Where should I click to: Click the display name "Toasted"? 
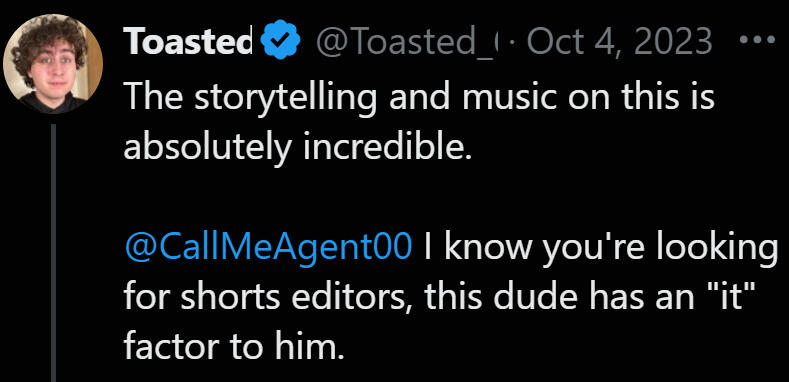[188, 40]
